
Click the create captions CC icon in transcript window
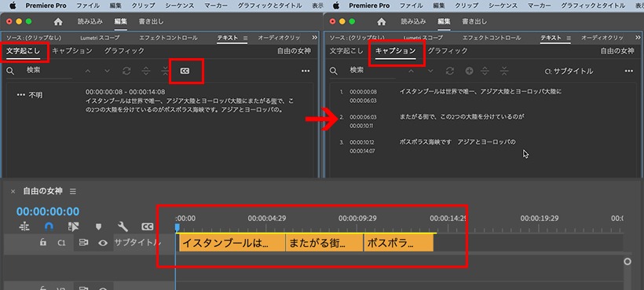[x=185, y=71]
